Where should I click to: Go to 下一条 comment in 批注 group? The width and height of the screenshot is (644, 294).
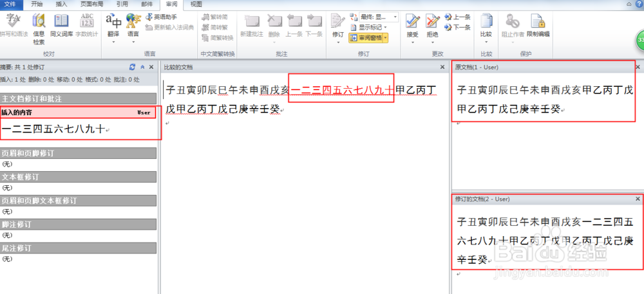click(314, 26)
